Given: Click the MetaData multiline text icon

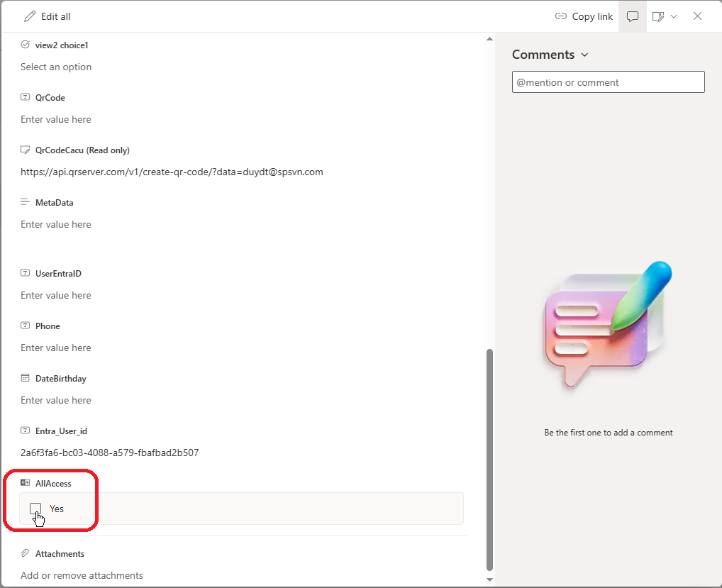Looking at the screenshot, I should pyautogui.click(x=25, y=202).
